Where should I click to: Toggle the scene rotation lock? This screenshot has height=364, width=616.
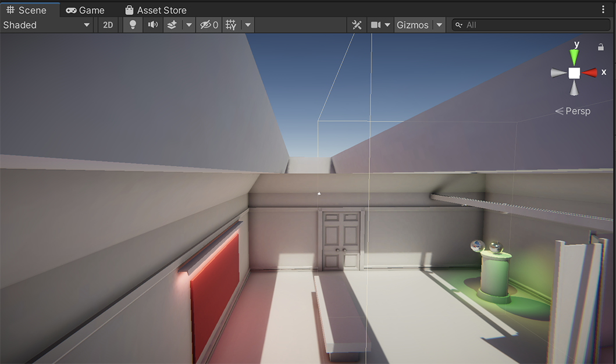click(x=601, y=47)
